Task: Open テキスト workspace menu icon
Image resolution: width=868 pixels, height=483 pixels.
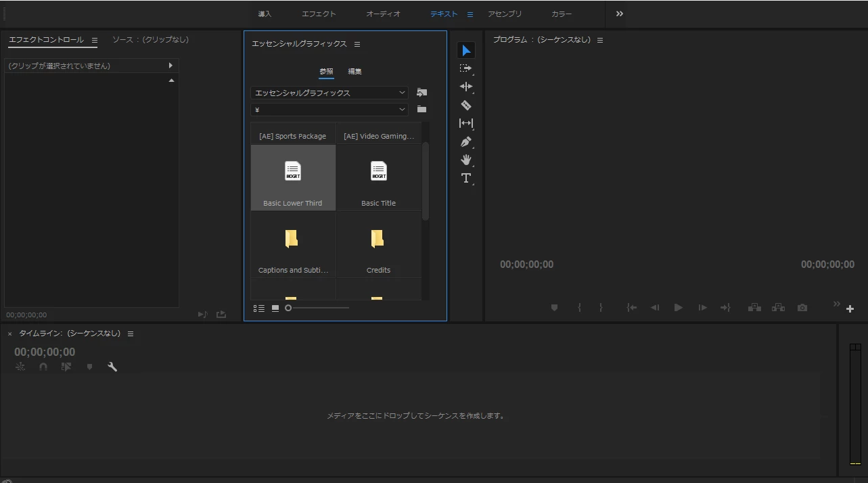Action: 470,14
